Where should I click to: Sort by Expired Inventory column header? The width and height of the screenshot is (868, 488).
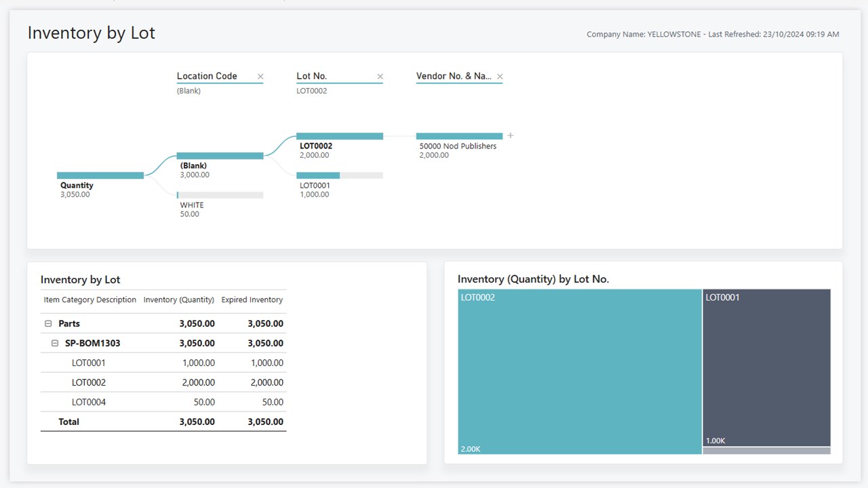pyautogui.click(x=252, y=300)
